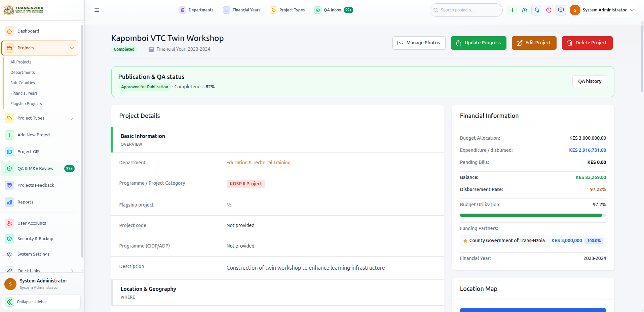Collapse the Projects sidebar section chevron
This screenshot has height=312, width=644.
[72, 48]
